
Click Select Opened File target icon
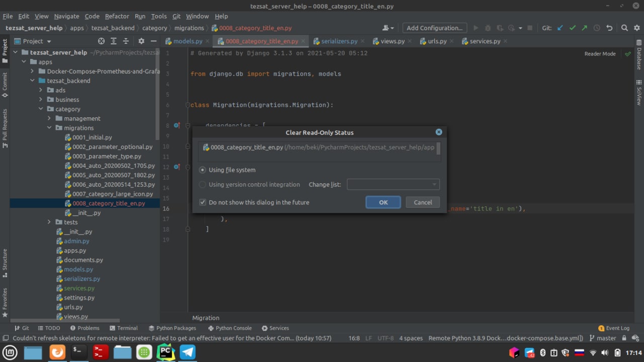pyautogui.click(x=101, y=41)
